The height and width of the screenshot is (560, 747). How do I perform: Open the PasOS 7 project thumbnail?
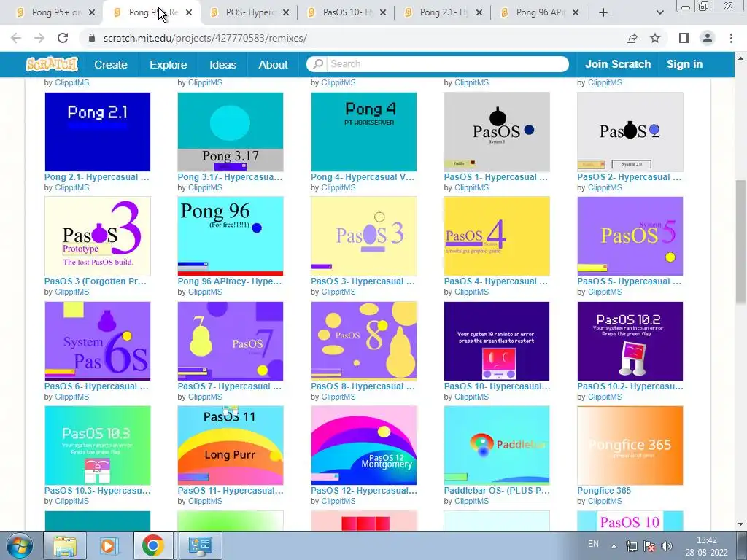[x=230, y=341]
